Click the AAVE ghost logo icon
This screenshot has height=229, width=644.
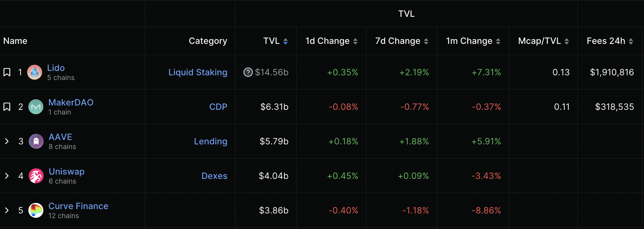[36, 142]
